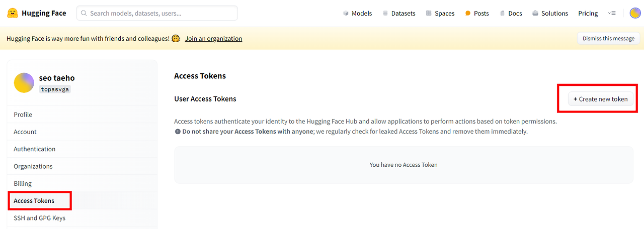Click the search magnifier icon
Image resolution: width=644 pixels, height=229 pixels.
click(84, 14)
